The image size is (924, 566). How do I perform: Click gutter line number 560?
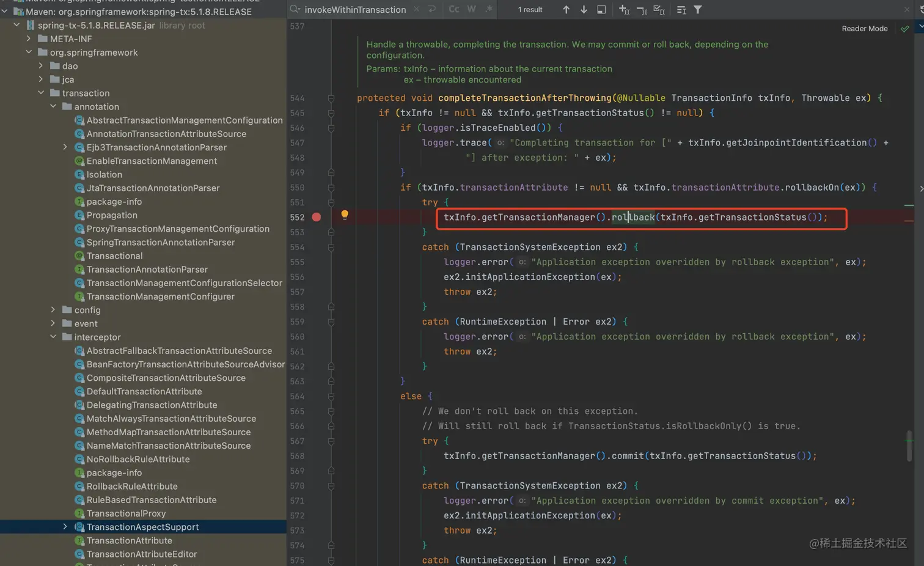[x=297, y=337]
